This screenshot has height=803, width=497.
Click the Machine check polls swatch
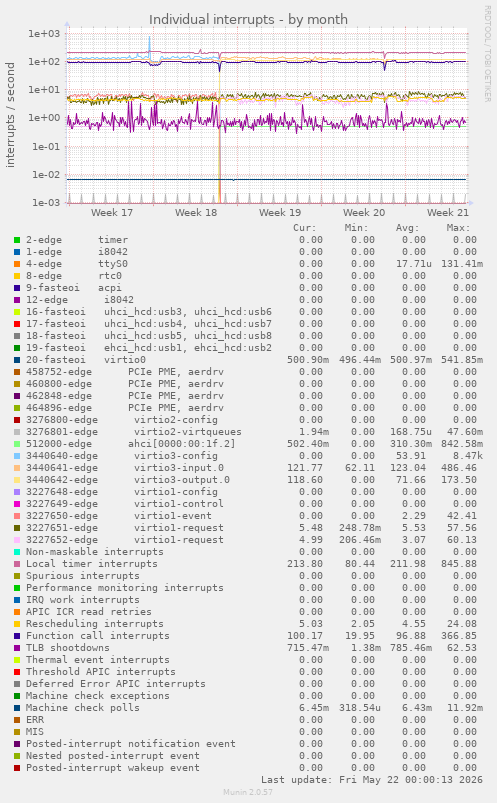(x=17, y=708)
